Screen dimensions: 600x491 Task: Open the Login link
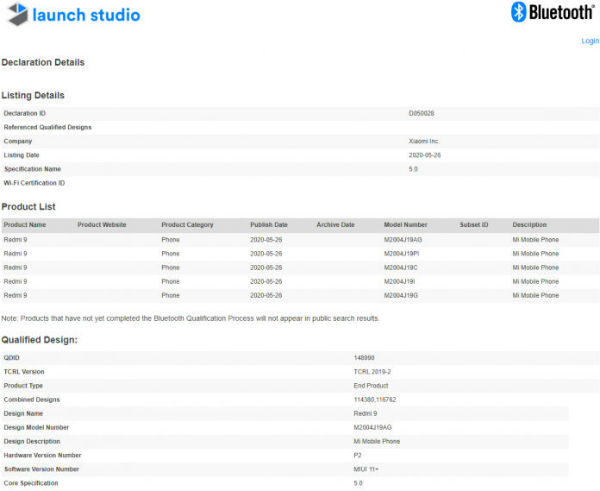pos(590,41)
